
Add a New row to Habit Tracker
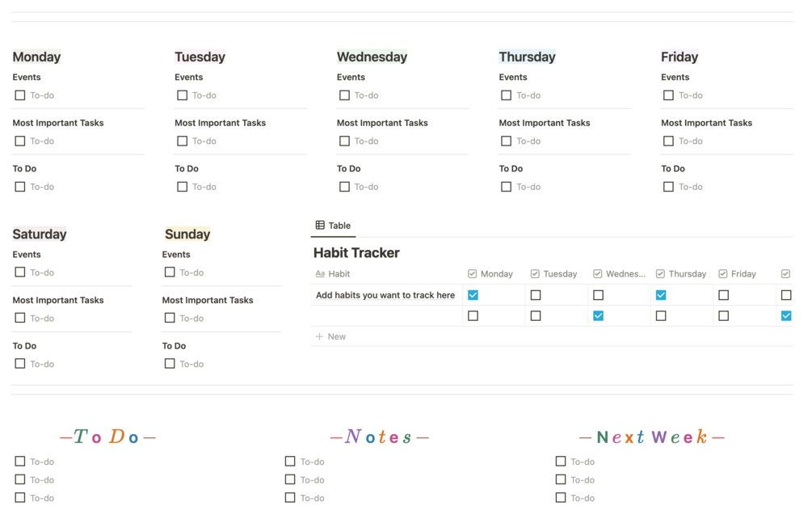(x=336, y=336)
